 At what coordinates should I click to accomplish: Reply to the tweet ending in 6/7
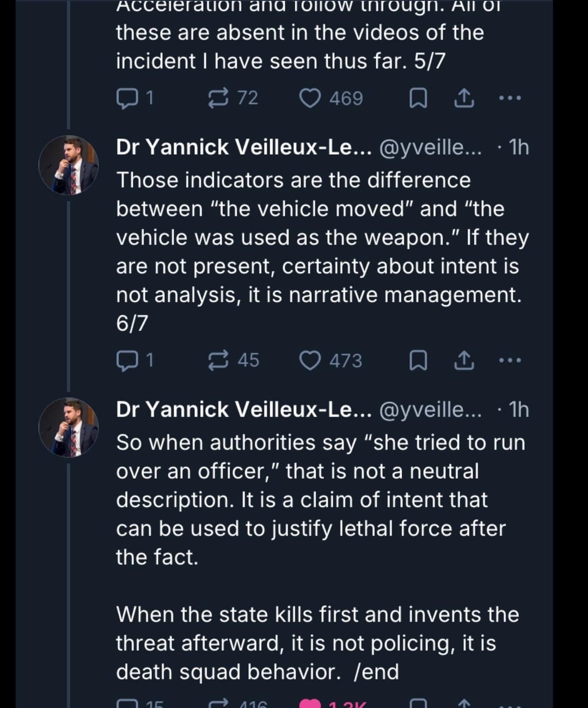127,361
